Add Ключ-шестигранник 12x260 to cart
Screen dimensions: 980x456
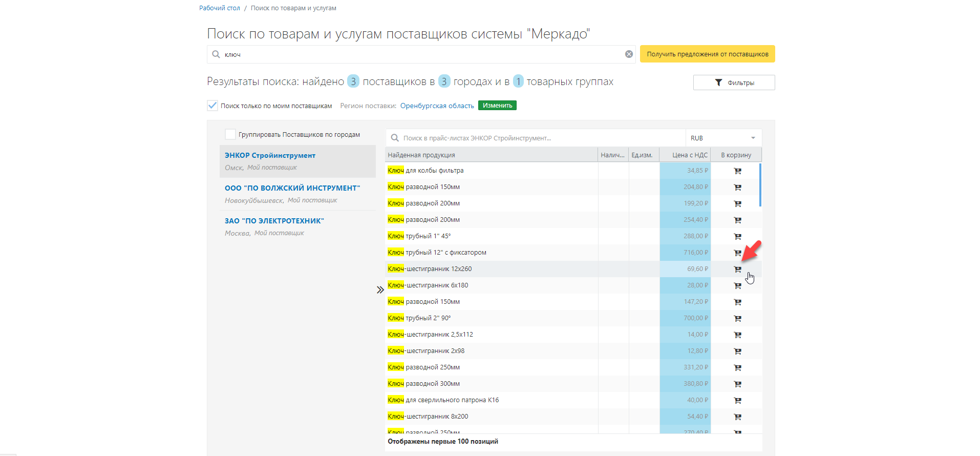pyautogui.click(x=737, y=270)
